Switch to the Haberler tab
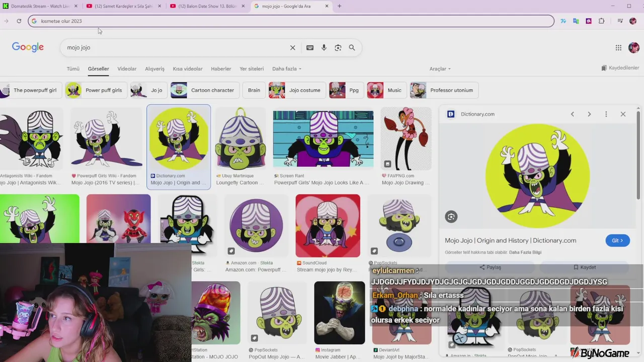644x362 pixels. point(221,69)
